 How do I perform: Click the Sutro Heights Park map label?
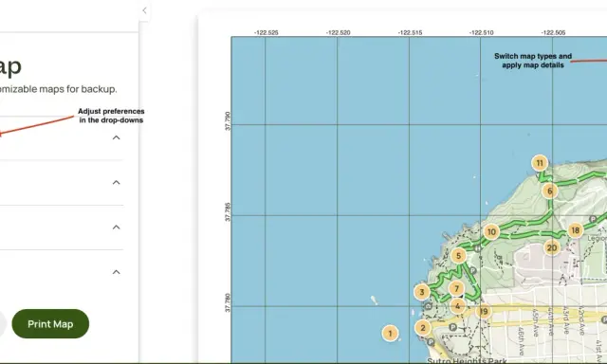[x=467, y=360]
